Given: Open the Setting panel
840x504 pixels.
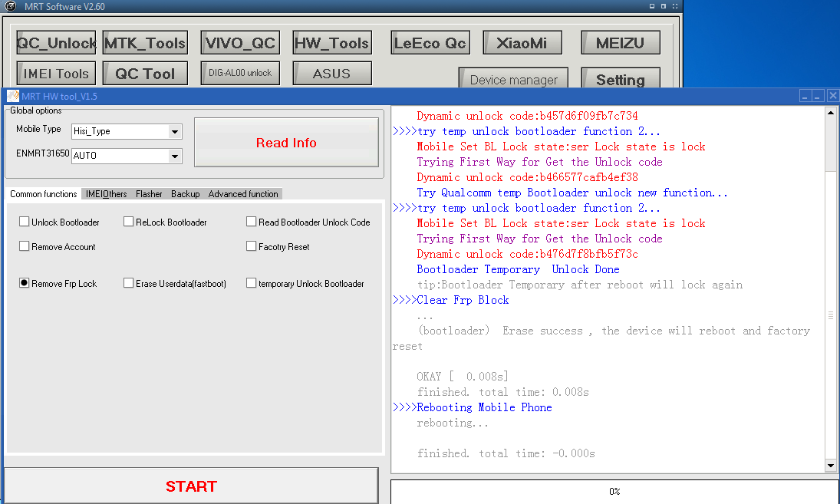Looking at the screenshot, I should (621, 78).
